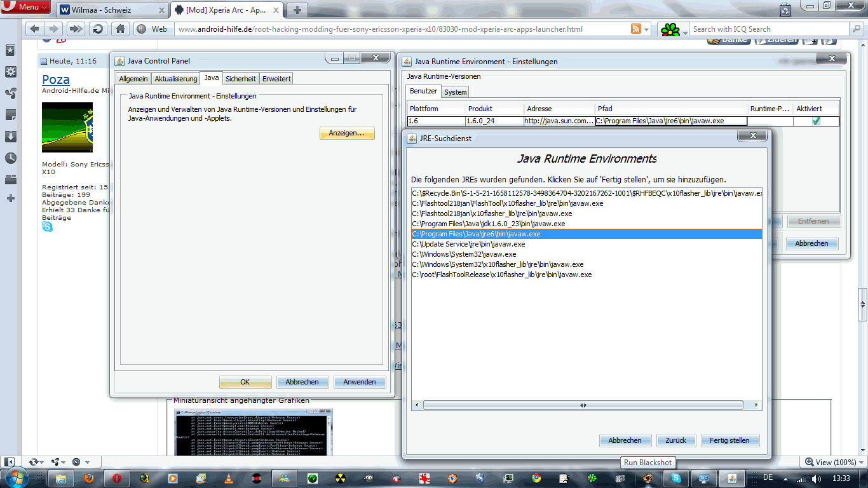Expand the address bar dropdown arrow
The width and height of the screenshot is (868, 488).
[x=647, y=30]
